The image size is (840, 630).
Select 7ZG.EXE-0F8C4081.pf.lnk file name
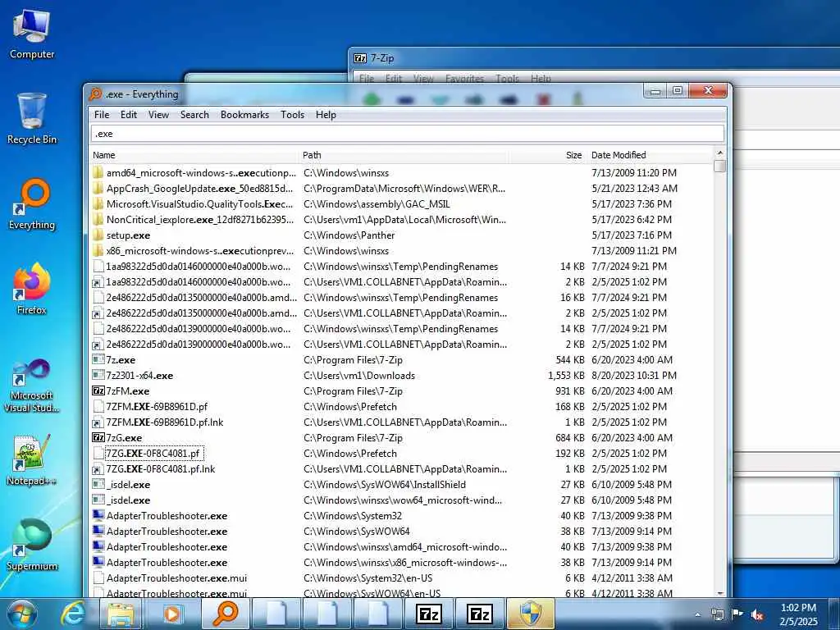click(x=161, y=468)
